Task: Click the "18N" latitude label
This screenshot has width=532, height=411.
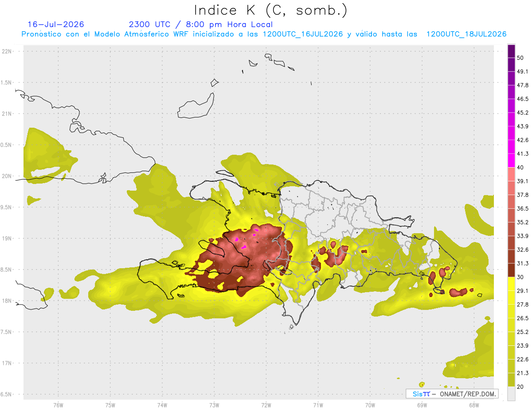Action: [7, 301]
